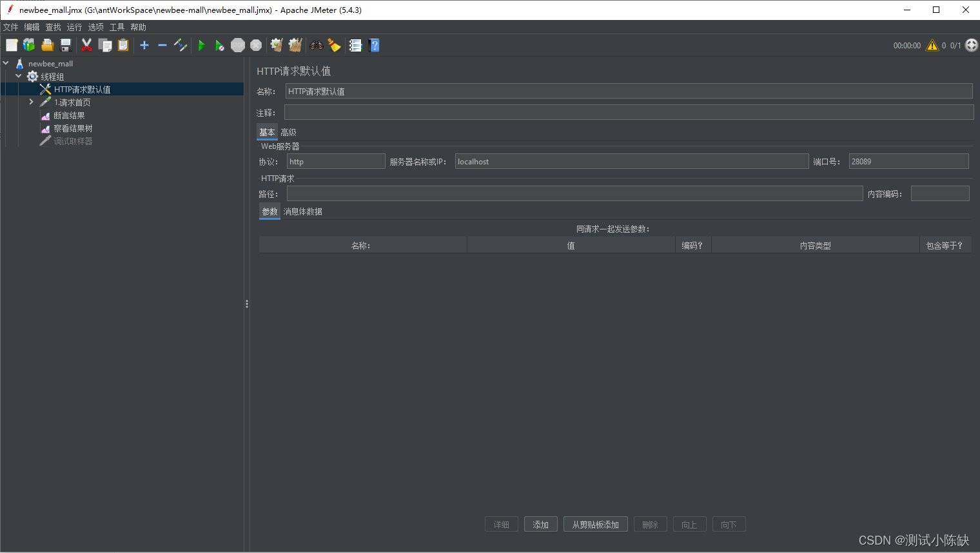980x553 pixels.
Task: Open the Templates icon in the toolbar
Action: pyautogui.click(x=29, y=45)
